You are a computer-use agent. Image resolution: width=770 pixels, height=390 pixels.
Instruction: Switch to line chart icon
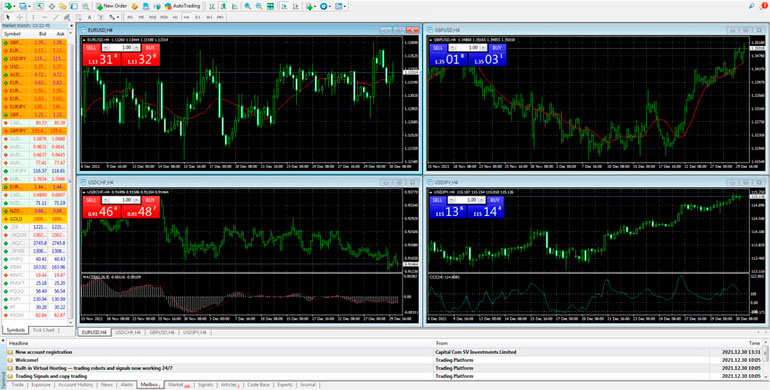click(235, 6)
